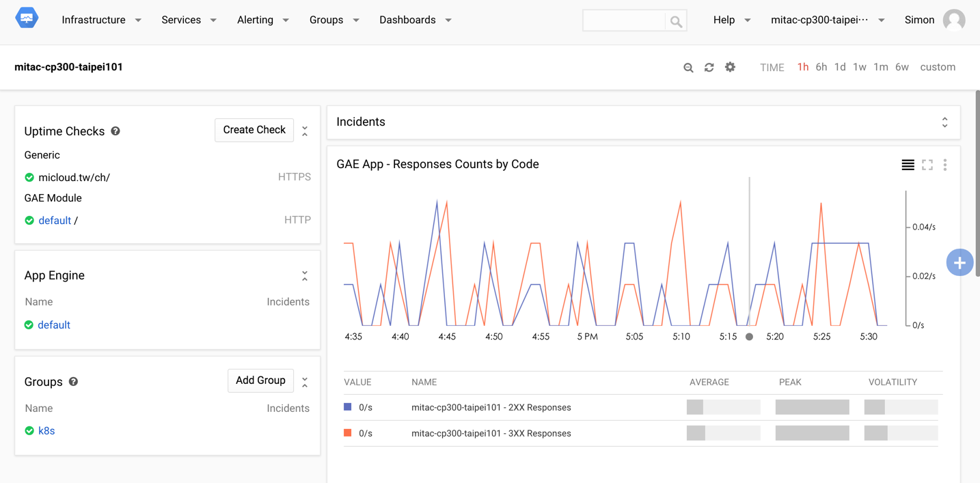
Task: Select the 2XX Responses legend row name
Action: (x=491, y=408)
